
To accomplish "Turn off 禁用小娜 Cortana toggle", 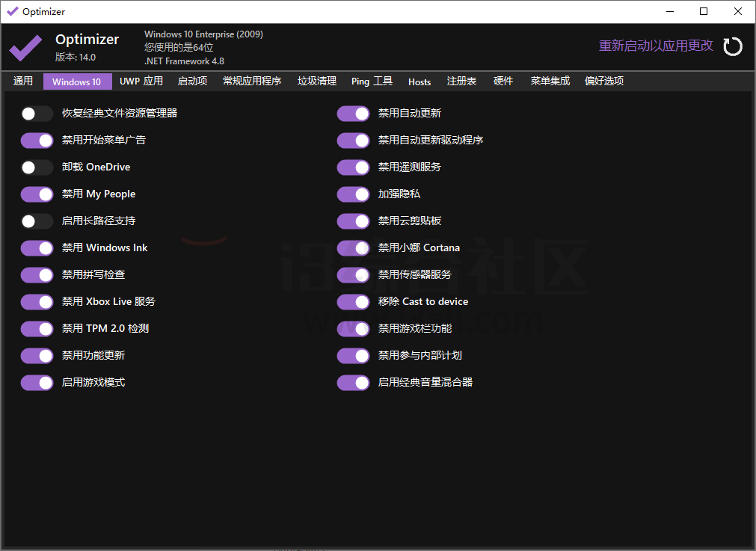I will click(354, 248).
